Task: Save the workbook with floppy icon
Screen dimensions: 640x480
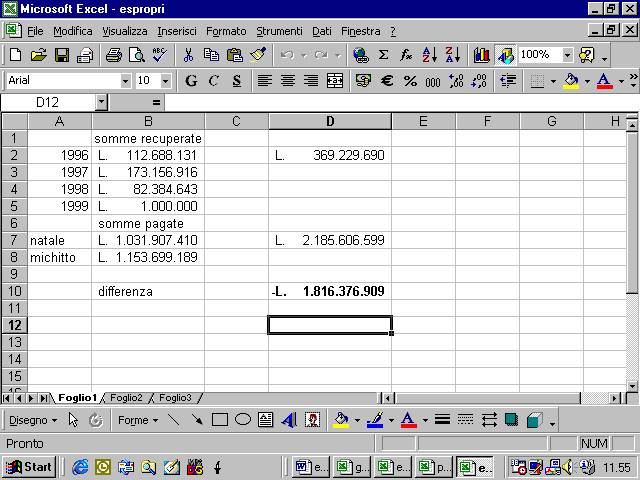Action: (62, 55)
